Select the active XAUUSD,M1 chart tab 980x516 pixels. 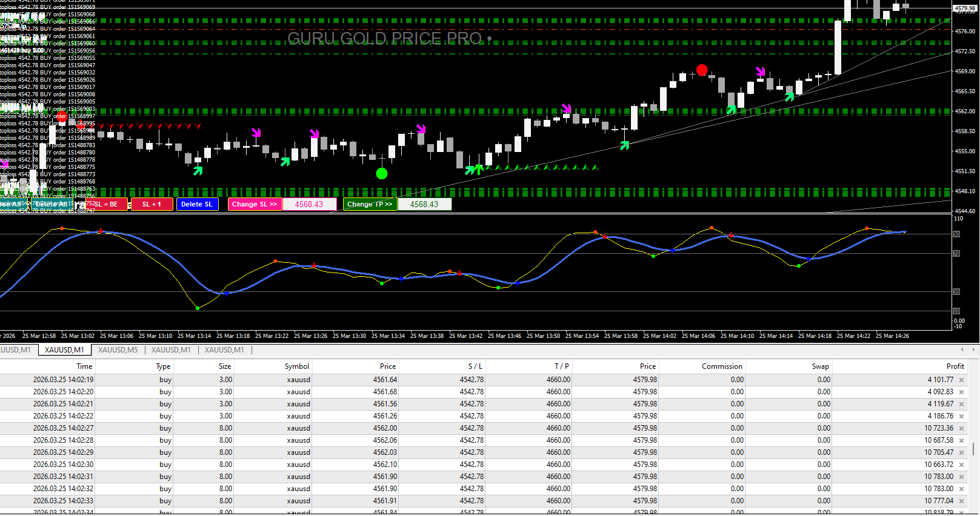click(x=64, y=350)
